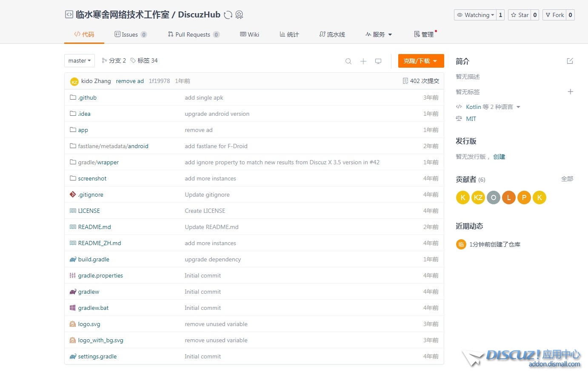
Task: Open the KZ contributor avatar
Action: click(478, 198)
